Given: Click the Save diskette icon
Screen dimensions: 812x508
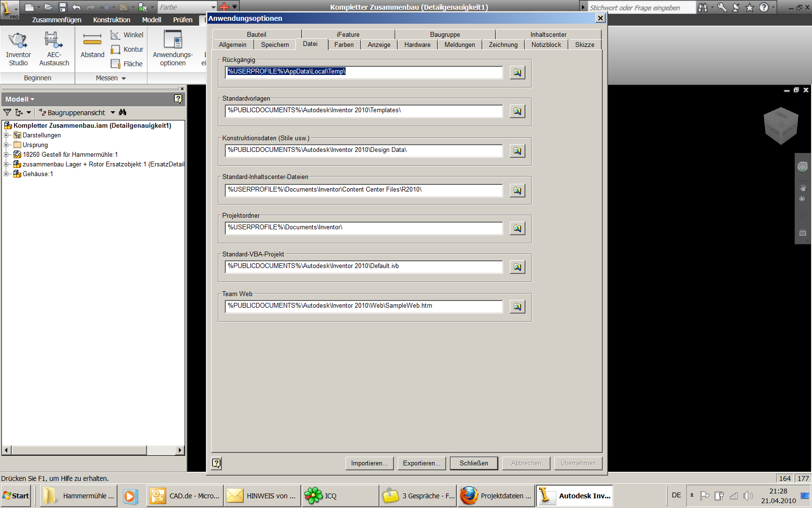Looking at the screenshot, I should click(x=62, y=7).
